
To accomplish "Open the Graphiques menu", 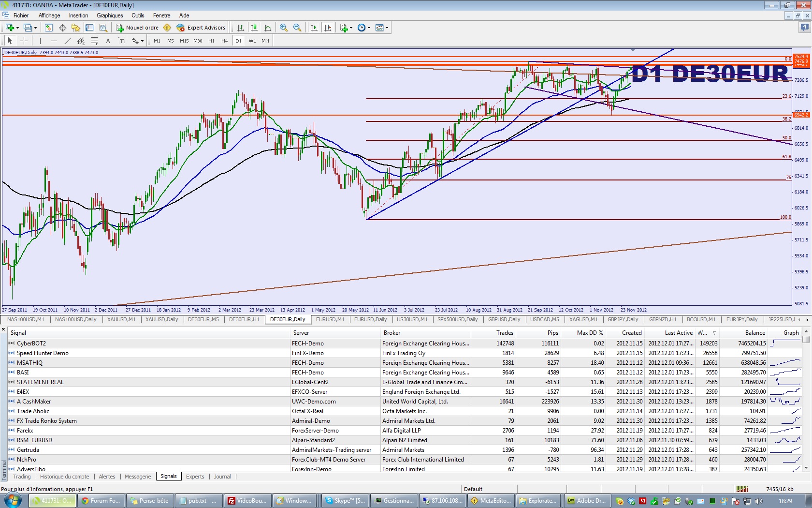I will 110,15.
